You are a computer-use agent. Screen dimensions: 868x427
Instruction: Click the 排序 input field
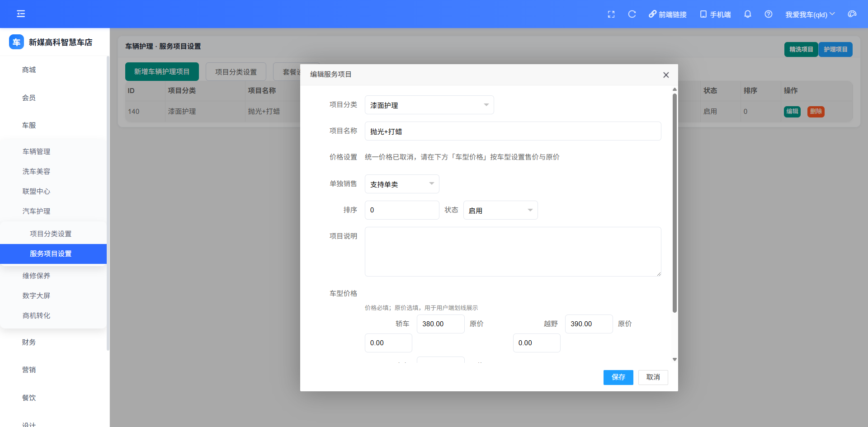402,210
